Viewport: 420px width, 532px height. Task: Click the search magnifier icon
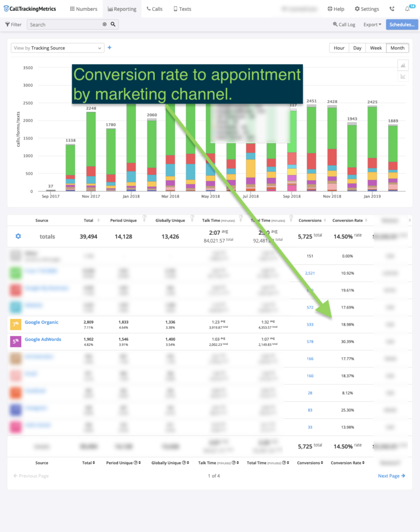click(x=113, y=24)
